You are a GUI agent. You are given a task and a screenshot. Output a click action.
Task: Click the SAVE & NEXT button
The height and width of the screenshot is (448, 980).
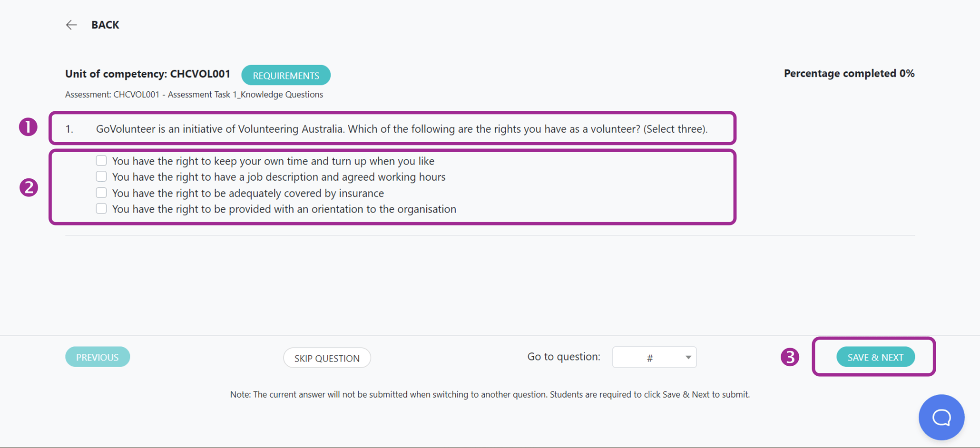(x=875, y=357)
